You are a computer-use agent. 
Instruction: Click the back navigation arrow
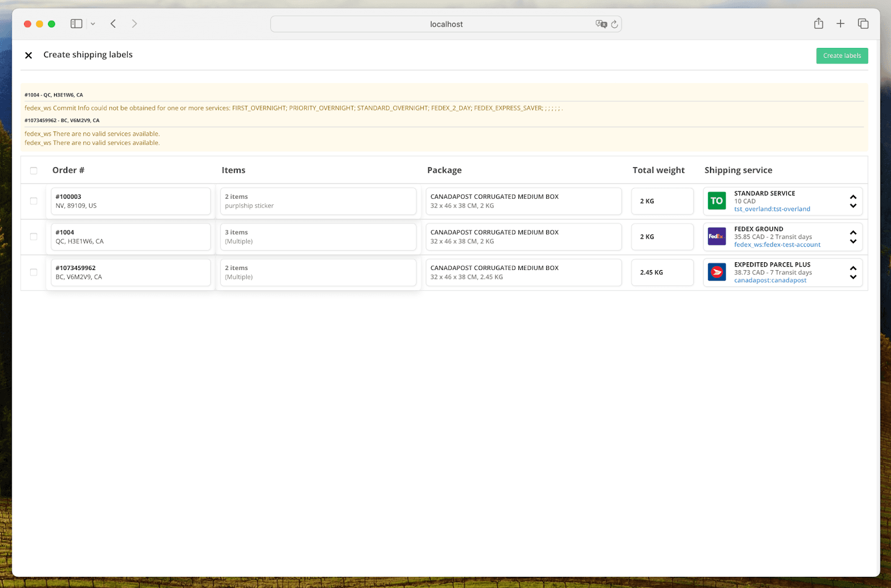113,23
